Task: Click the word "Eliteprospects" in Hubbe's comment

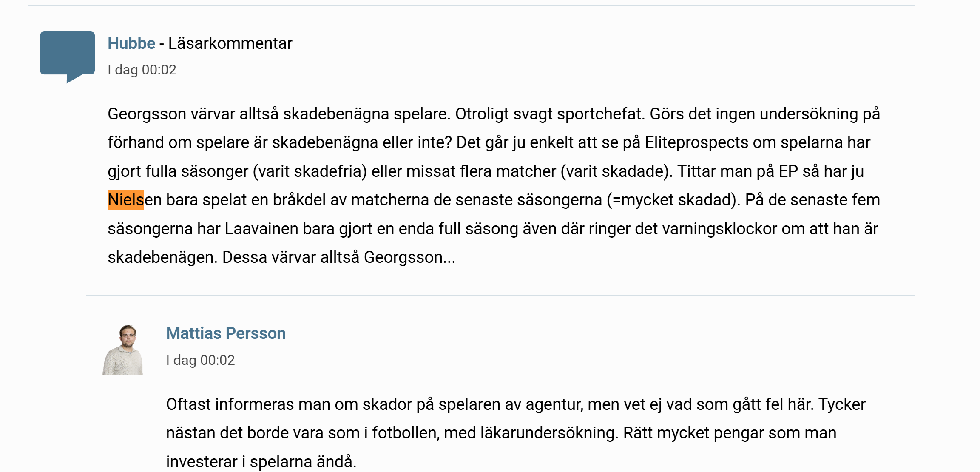Action: 696,142
